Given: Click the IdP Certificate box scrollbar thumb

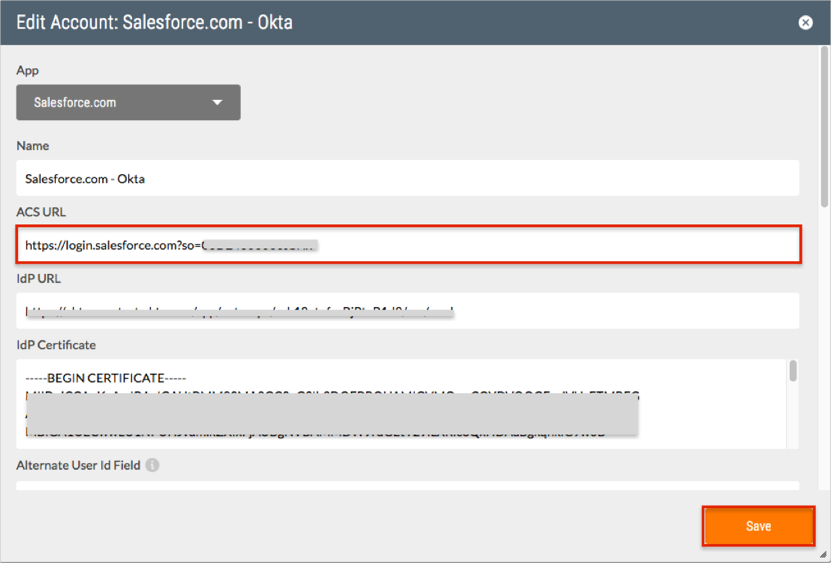Looking at the screenshot, I should pos(793,372).
